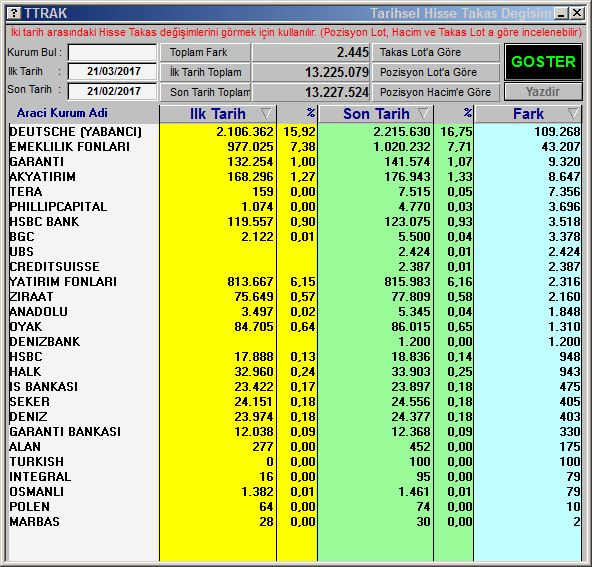Minimize the TTRAK window

[x=561, y=14]
